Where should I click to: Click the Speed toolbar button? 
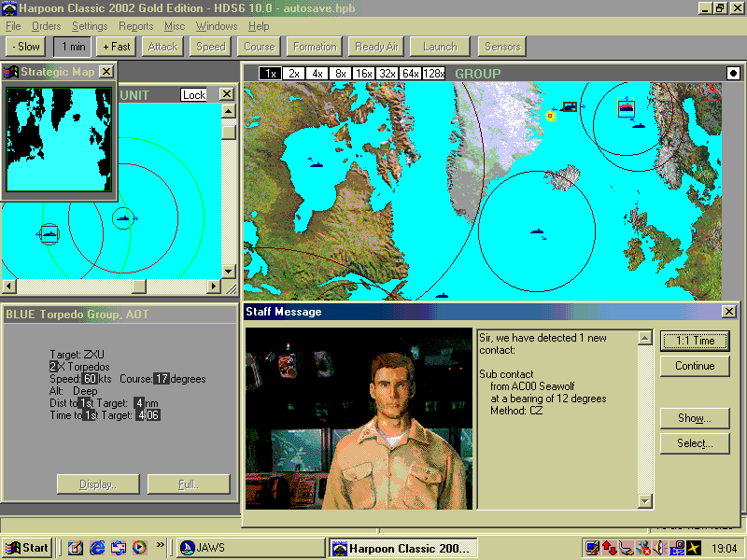[211, 47]
